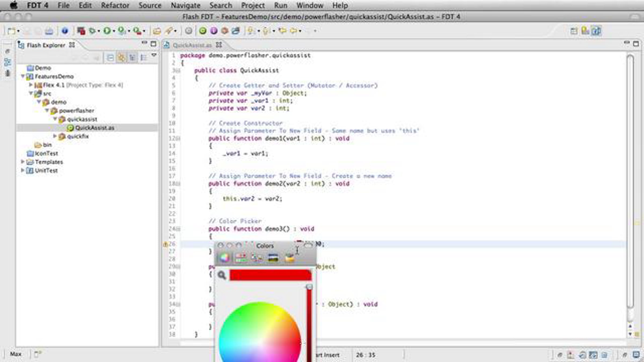644x362 pixels.
Task: Open the Refactor menu
Action: (x=115, y=5)
